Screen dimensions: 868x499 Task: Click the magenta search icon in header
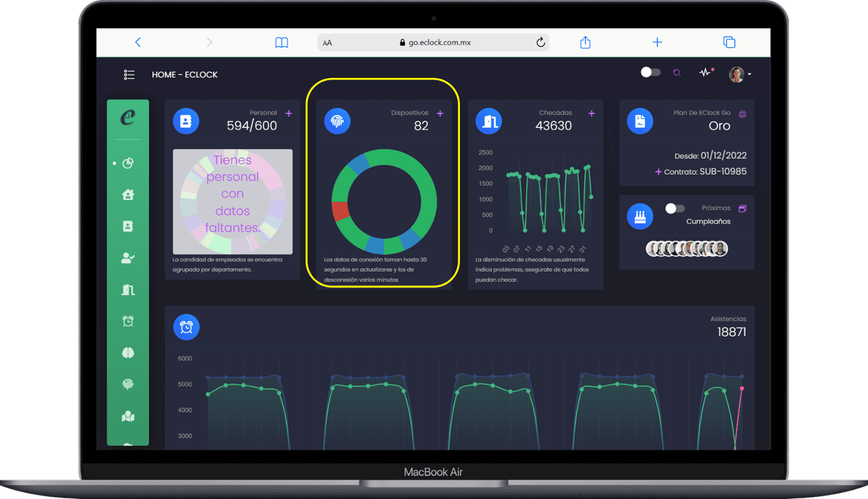(676, 73)
